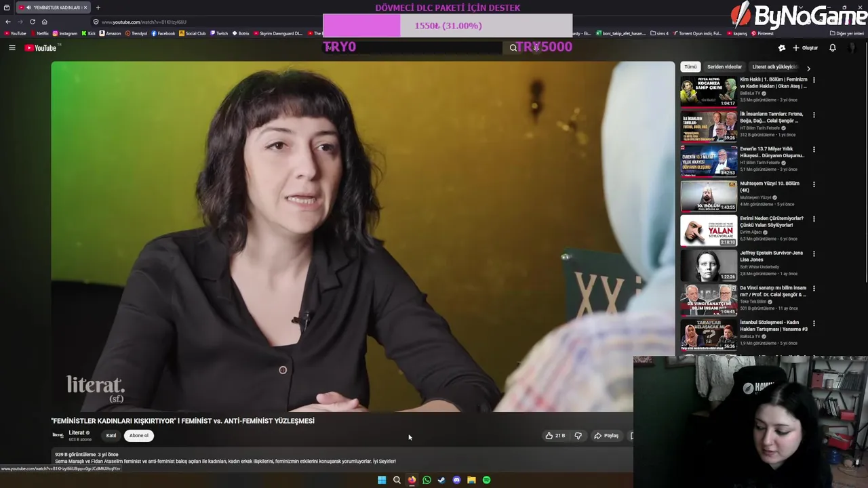Show next filter chips with arrow
This screenshot has height=488, width=868.
click(808, 68)
